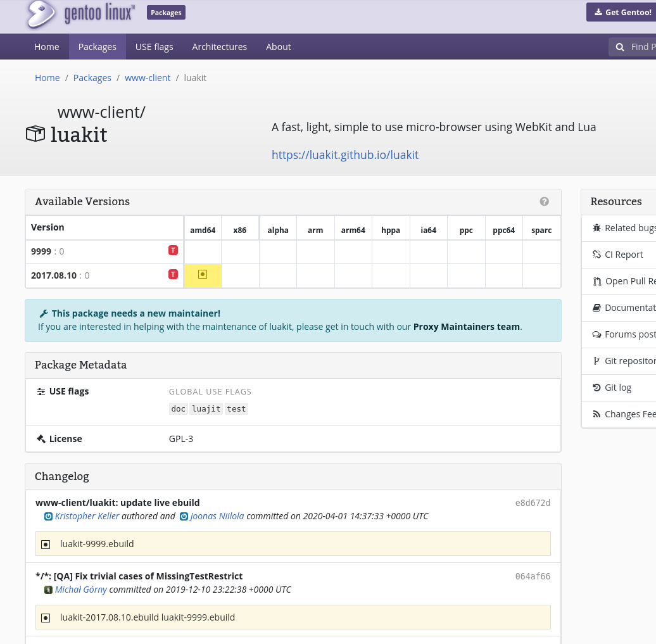Click the bug icon for Related bugs
This screenshot has width=656, height=644.
click(x=596, y=227)
